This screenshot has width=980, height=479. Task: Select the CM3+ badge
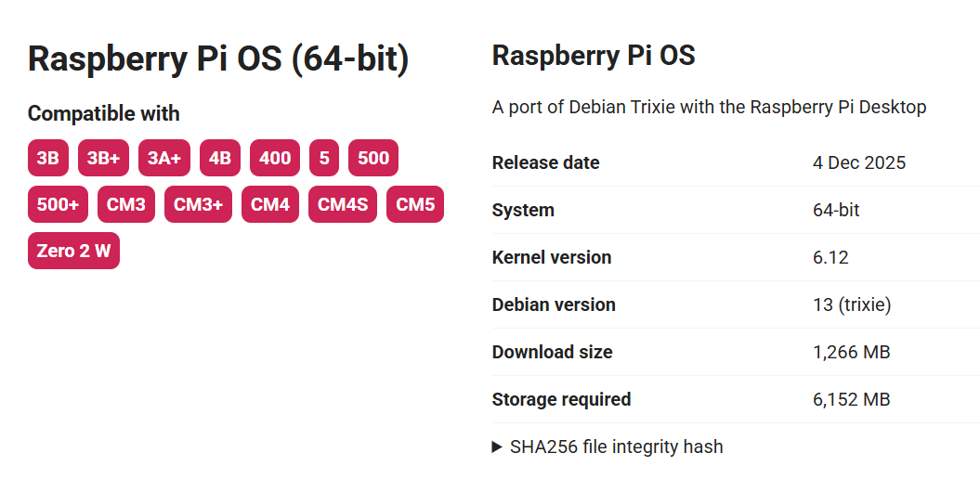point(198,204)
